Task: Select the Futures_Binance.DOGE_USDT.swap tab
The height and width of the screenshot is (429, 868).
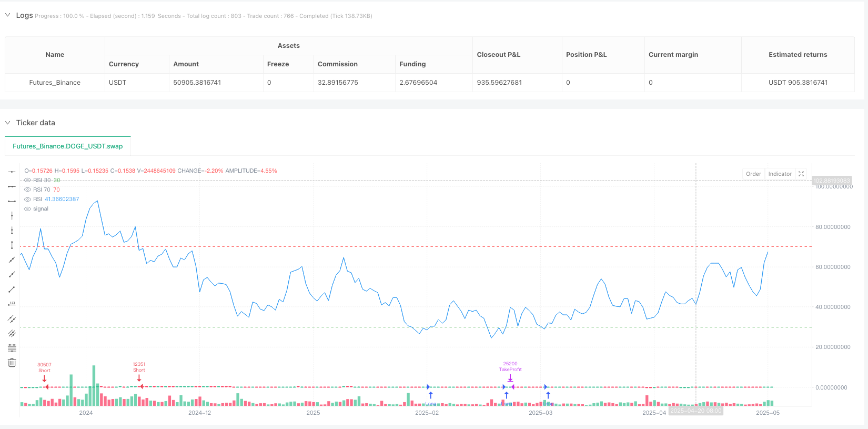Action: pyautogui.click(x=68, y=146)
